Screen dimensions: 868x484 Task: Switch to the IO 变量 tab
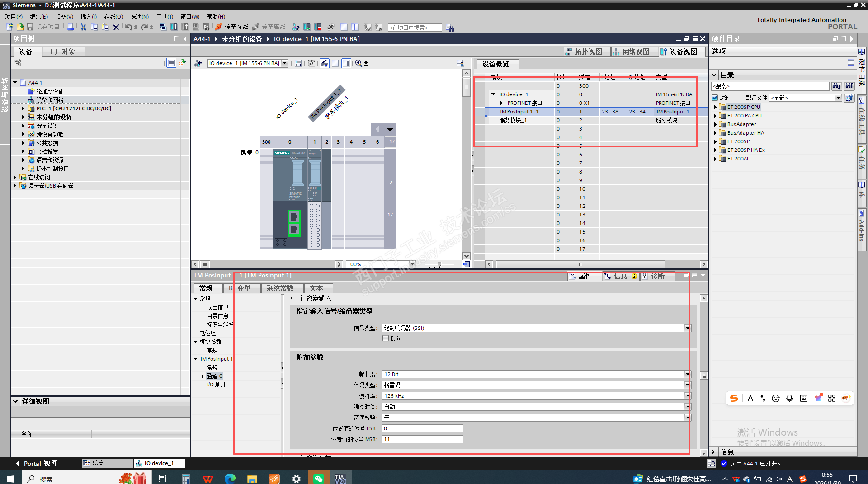tap(241, 288)
